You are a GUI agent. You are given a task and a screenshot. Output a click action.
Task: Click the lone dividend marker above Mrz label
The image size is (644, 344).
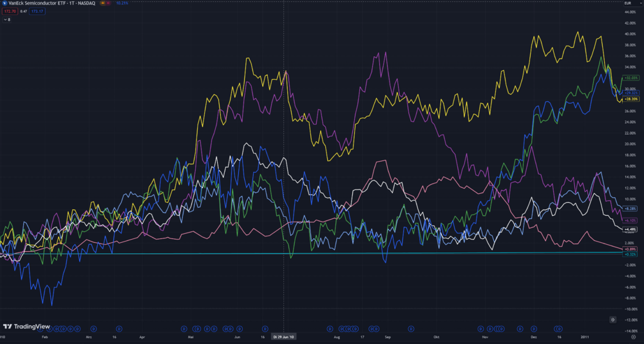93,329
